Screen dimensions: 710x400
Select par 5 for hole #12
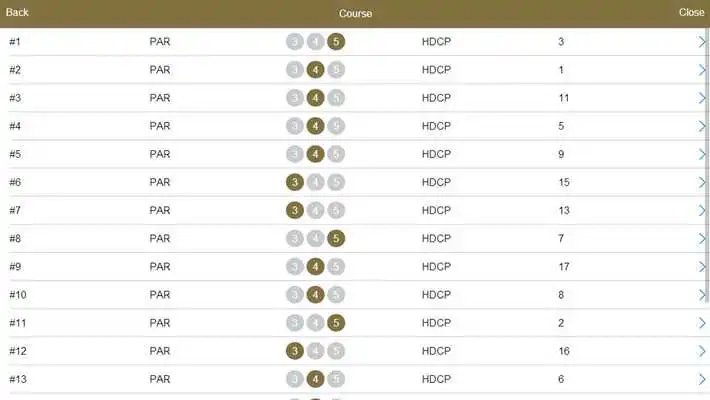click(x=336, y=351)
